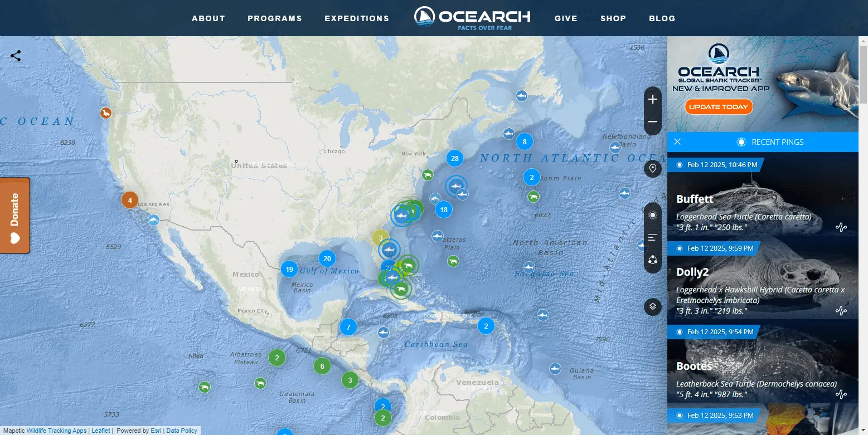Open the Esri attribution link
Viewport: 868px width, 435px height.
[156, 431]
